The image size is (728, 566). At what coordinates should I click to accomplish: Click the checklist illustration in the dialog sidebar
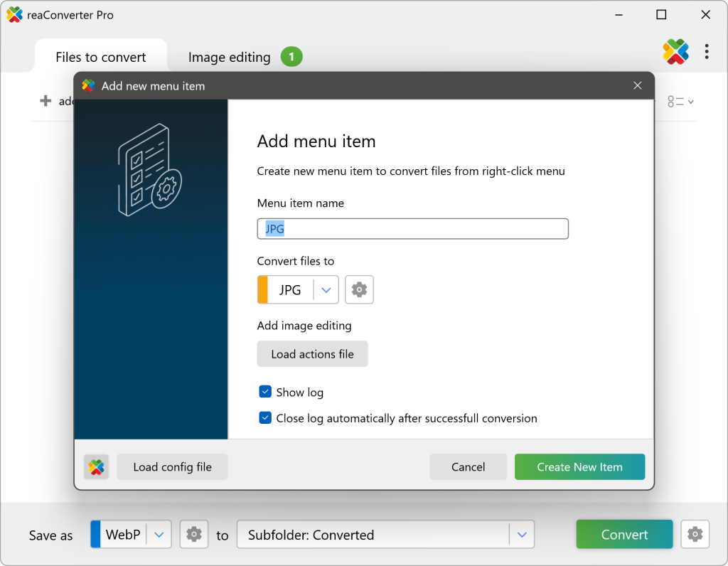pos(149,170)
